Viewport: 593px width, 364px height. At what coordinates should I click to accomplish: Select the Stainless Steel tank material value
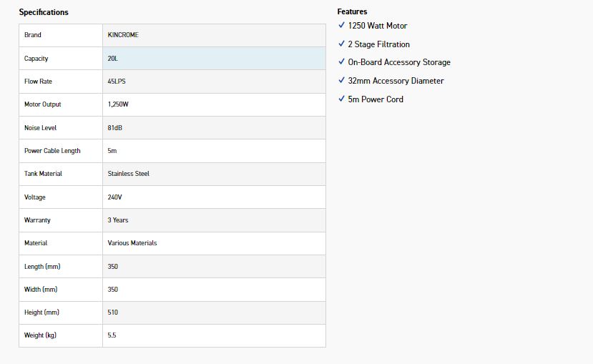pyautogui.click(x=128, y=174)
